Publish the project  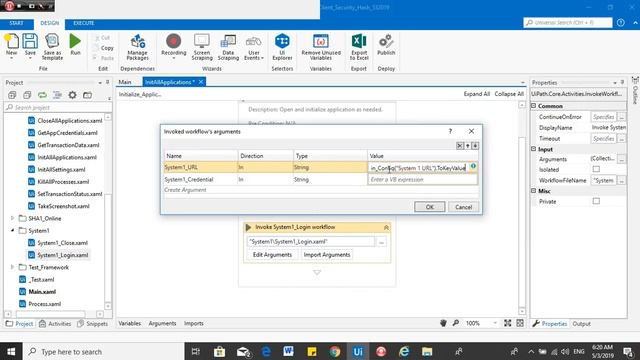[386, 45]
